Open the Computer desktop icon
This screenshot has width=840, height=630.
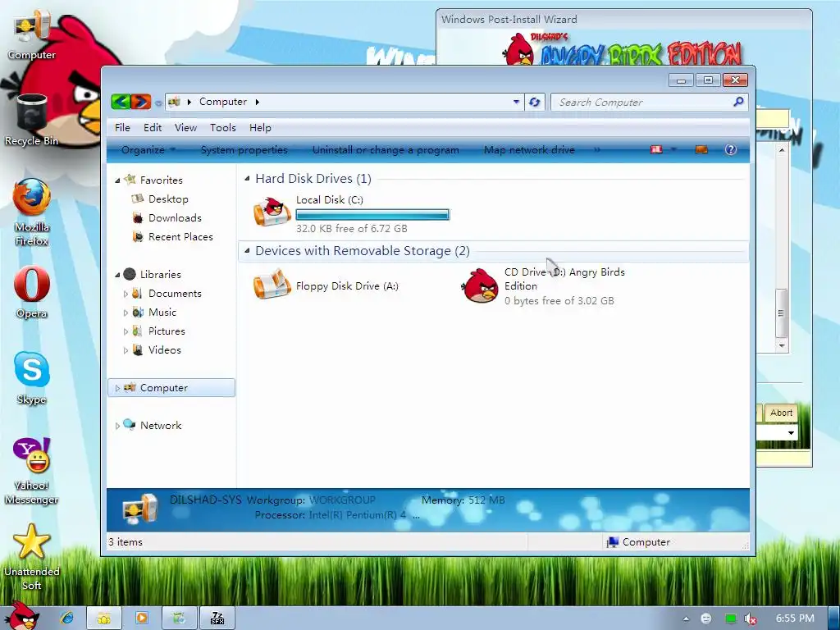click(x=31, y=35)
